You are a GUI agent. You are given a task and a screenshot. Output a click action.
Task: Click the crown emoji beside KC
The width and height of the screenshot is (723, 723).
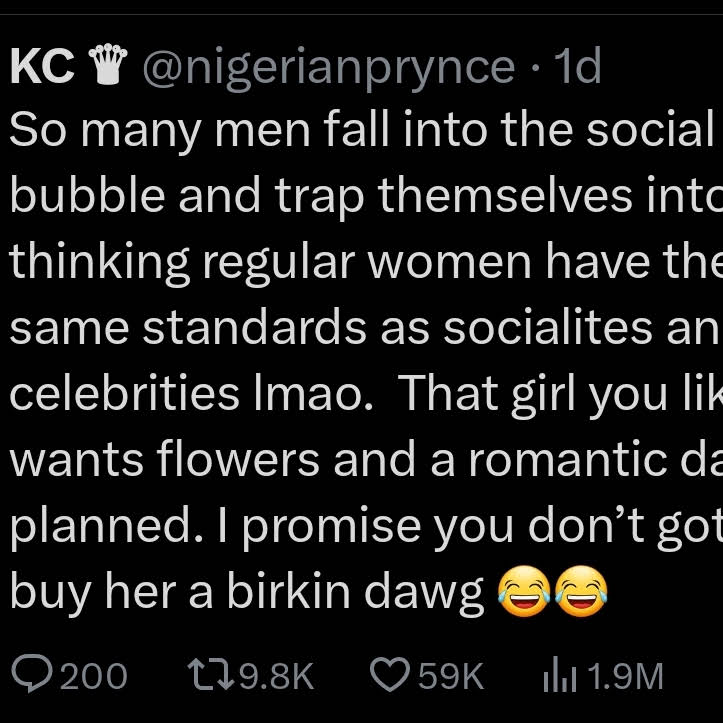tap(108, 68)
